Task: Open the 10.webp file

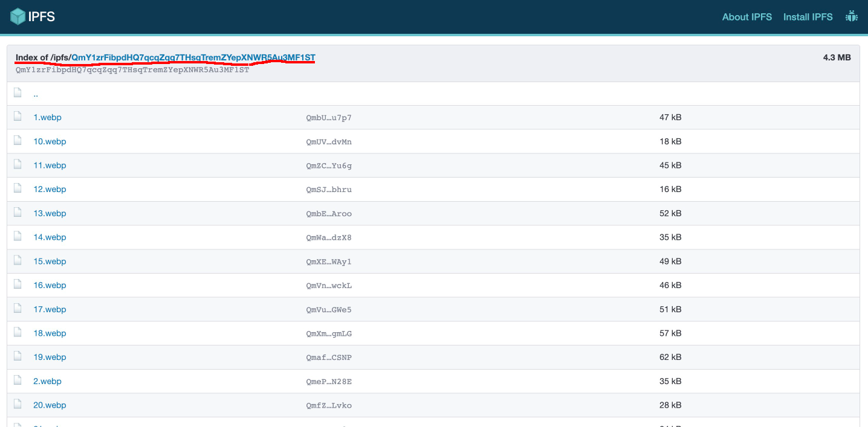Action: click(x=50, y=141)
